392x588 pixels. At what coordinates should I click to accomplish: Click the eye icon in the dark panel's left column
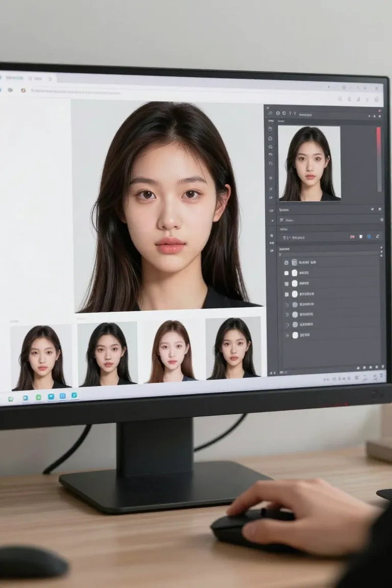click(271, 198)
